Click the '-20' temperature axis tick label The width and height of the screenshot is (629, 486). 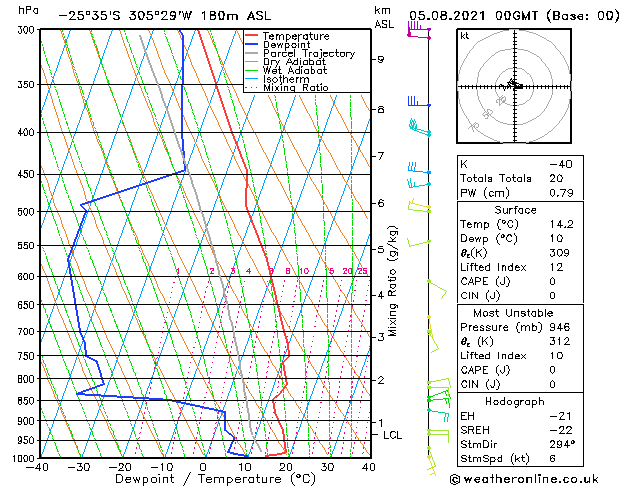[120, 467]
